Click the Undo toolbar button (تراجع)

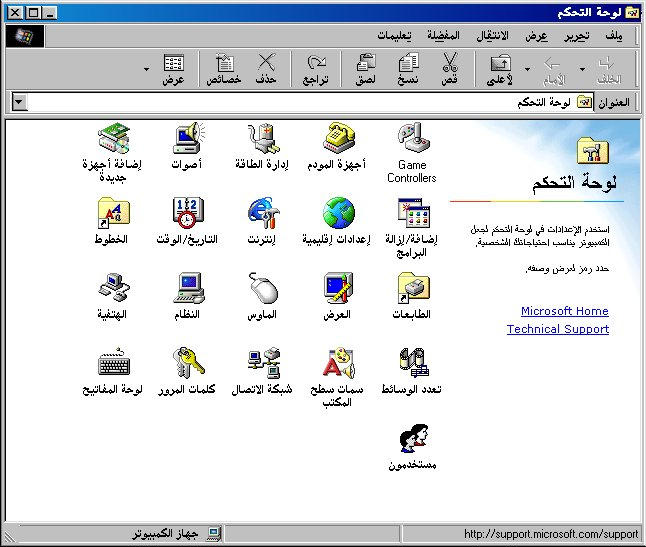click(x=316, y=69)
